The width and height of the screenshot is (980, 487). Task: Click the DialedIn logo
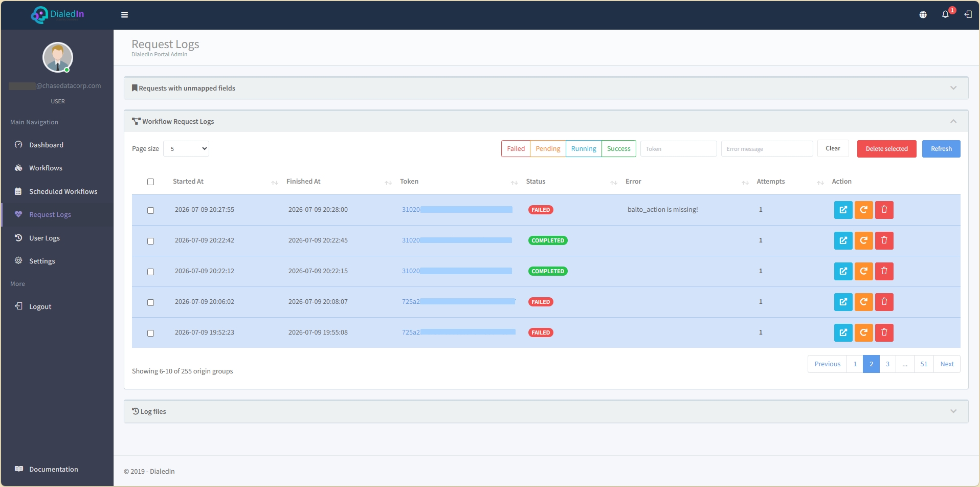[57, 14]
